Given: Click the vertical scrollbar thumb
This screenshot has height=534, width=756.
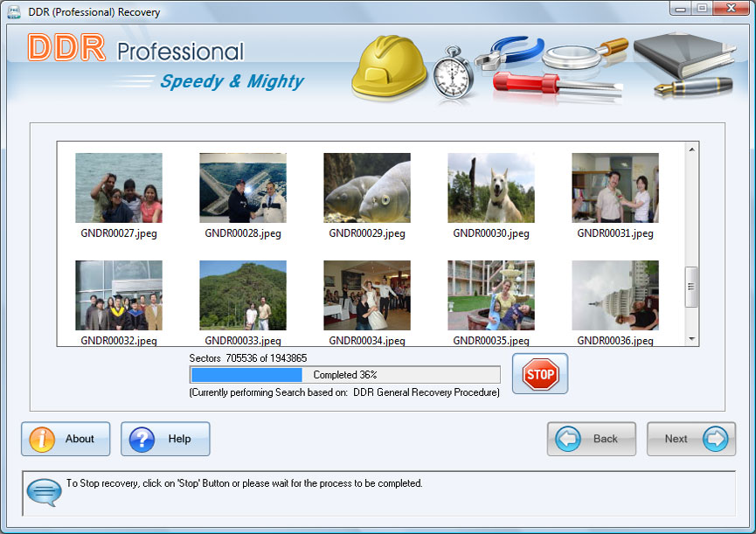Looking at the screenshot, I should coord(691,287).
